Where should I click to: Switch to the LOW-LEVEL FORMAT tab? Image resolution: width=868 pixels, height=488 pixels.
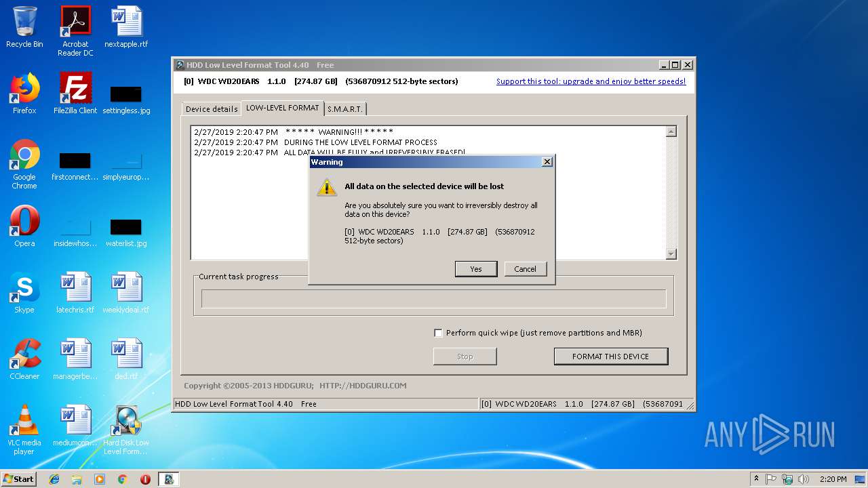point(282,108)
